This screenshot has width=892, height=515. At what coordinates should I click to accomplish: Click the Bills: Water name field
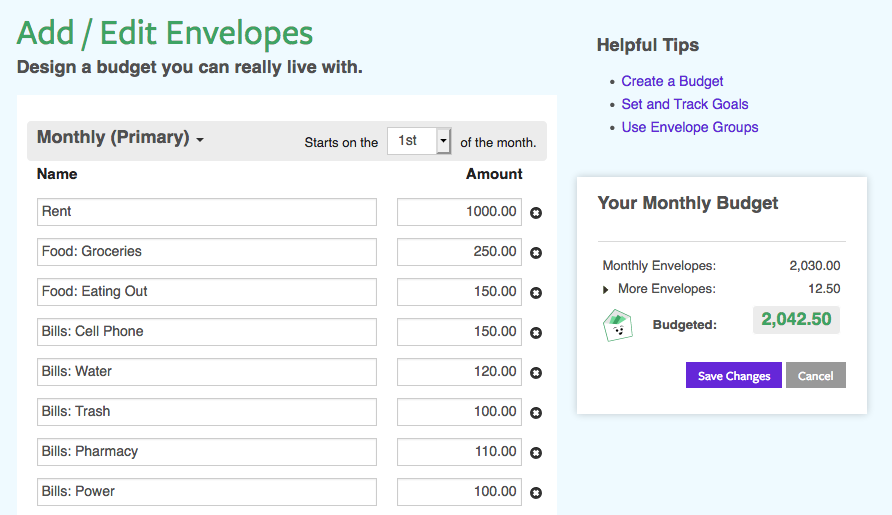tap(207, 372)
